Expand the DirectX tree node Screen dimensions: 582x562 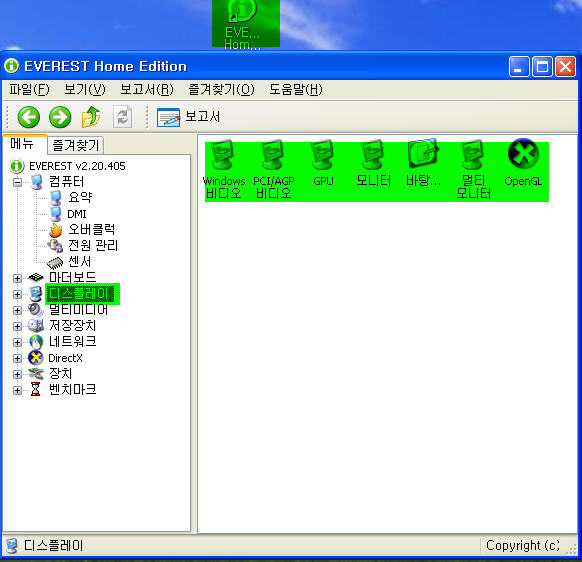pyautogui.click(x=17, y=358)
